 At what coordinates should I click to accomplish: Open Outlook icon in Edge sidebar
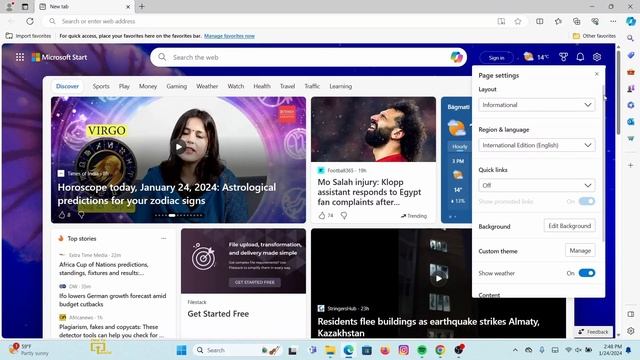pos(631,122)
